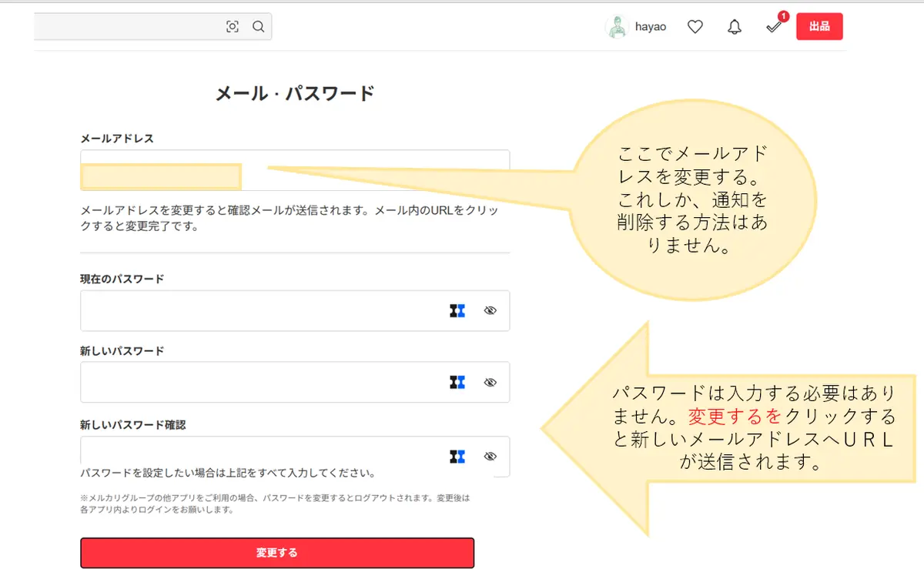Open 1Password in the password confirmation field

pos(457,456)
